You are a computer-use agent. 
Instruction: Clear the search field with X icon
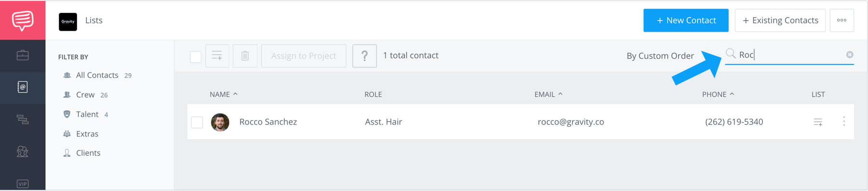click(850, 55)
